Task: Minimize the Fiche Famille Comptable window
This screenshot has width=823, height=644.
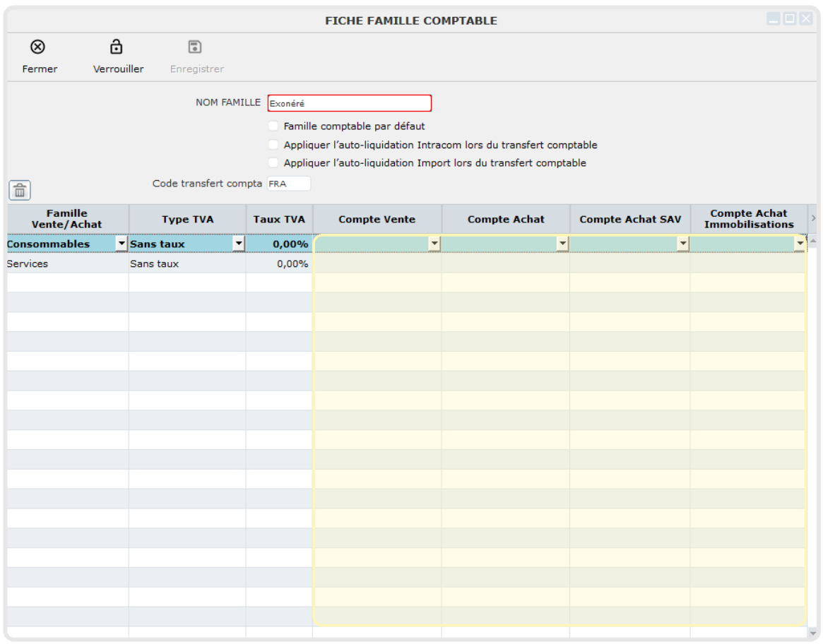Action: tap(774, 19)
